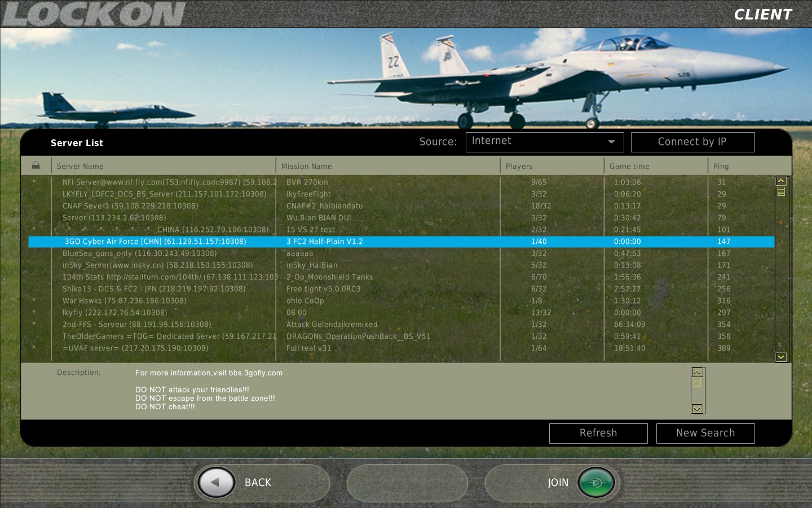Image resolution: width=812 pixels, height=508 pixels.
Task: Click the DO NOT cheat!!! description line
Action: pyautogui.click(x=165, y=407)
